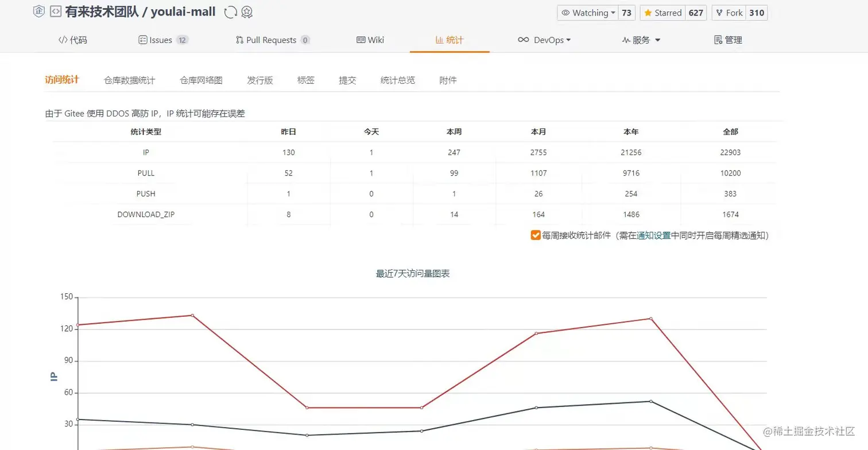Click the PUSH yearly value 254

coord(631,194)
